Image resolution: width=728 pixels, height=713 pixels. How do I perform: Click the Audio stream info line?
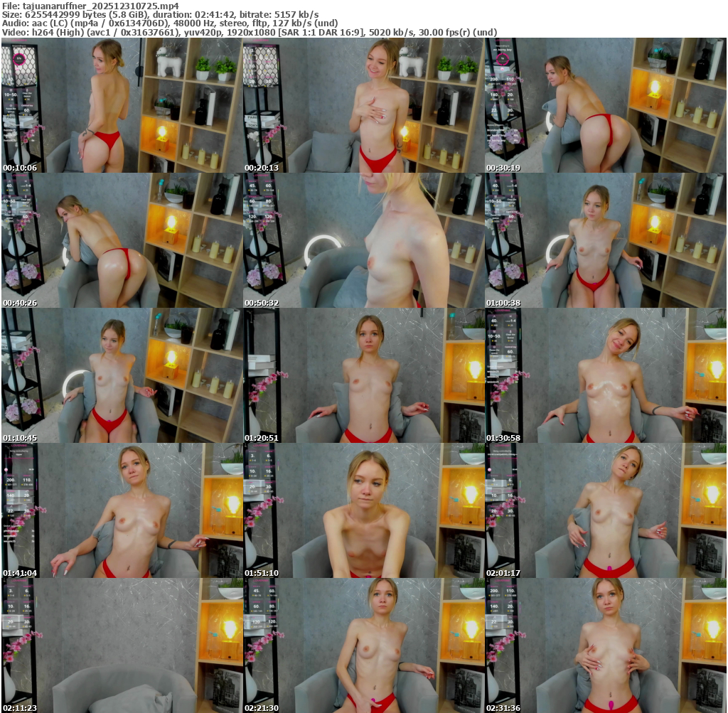(x=169, y=23)
